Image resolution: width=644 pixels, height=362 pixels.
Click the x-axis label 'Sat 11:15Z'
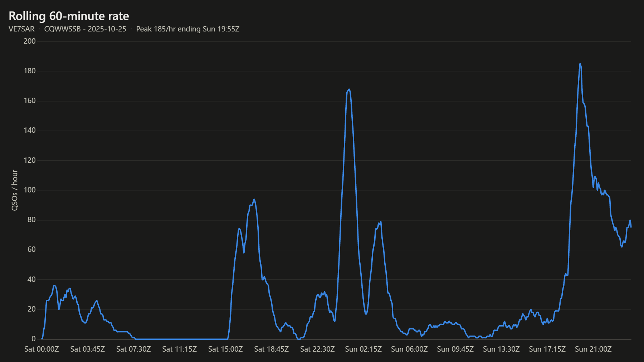point(180,349)
